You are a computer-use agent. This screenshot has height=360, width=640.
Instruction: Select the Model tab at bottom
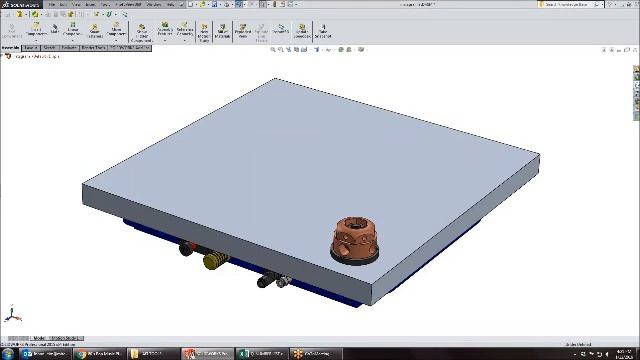pyautogui.click(x=39, y=338)
